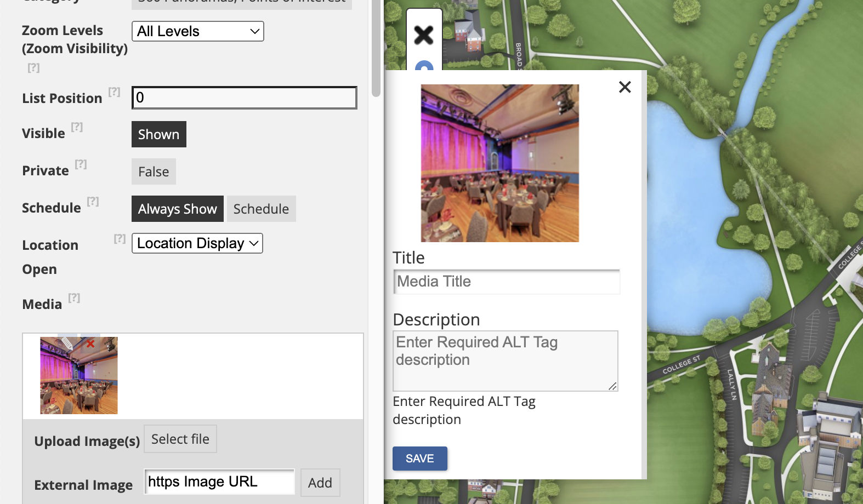Click Add next to external image URL
The height and width of the screenshot is (504, 863).
pyautogui.click(x=320, y=483)
